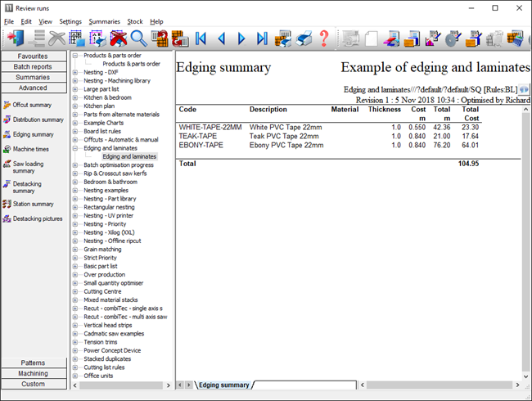Open the Stock menu

tap(134, 21)
